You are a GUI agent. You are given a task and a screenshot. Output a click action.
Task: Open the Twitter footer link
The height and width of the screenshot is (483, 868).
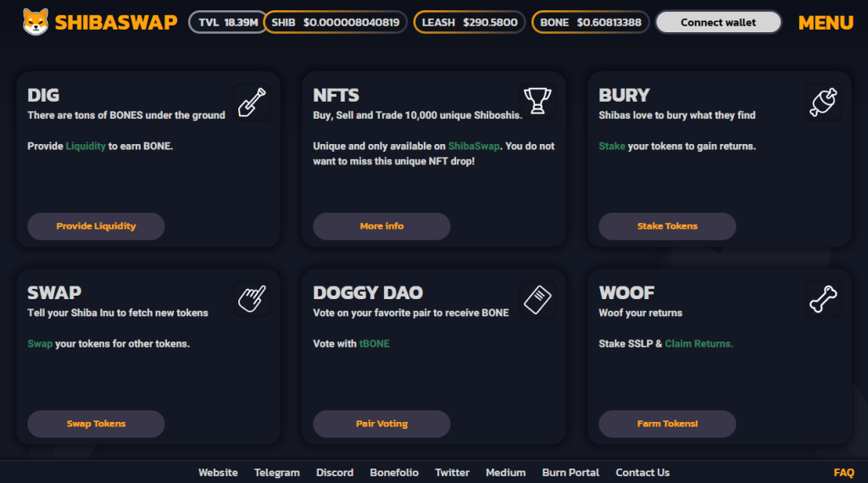click(453, 473)
